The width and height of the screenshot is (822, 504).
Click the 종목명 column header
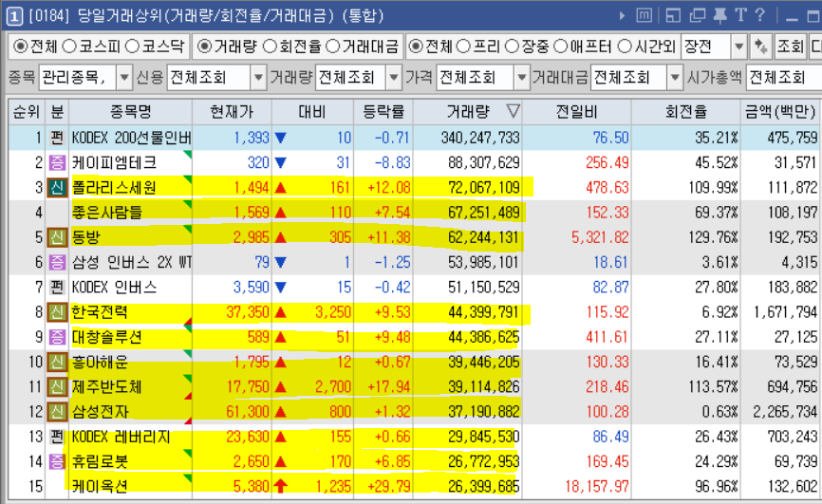tap(131, 112)
